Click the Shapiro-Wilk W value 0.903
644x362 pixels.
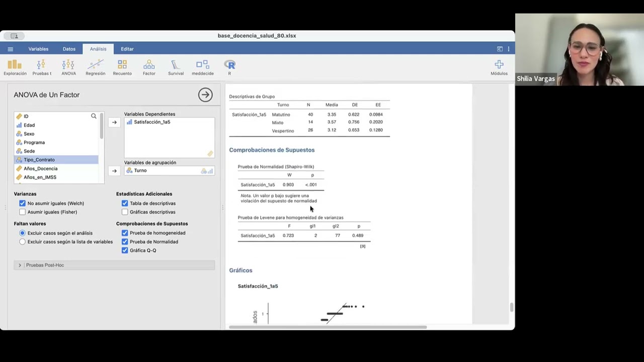click(288, 185)
